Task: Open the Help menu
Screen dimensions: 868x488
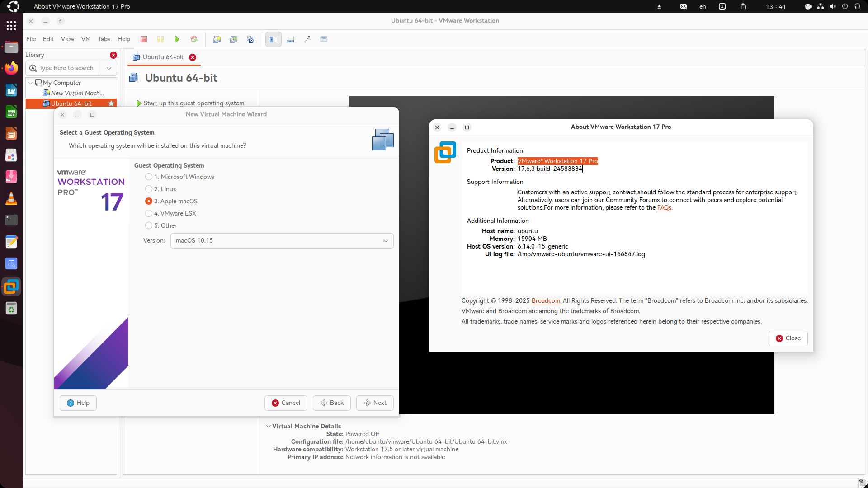Action: tap(124, 39)
